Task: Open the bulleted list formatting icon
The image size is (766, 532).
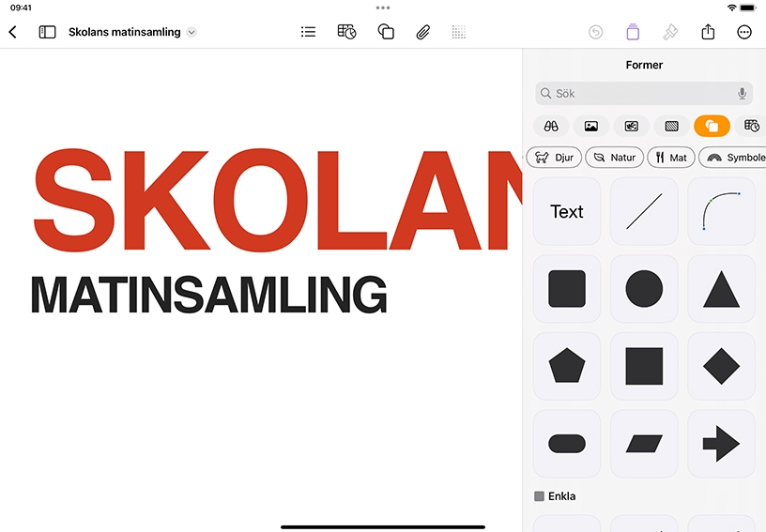Action: (308, 32)
